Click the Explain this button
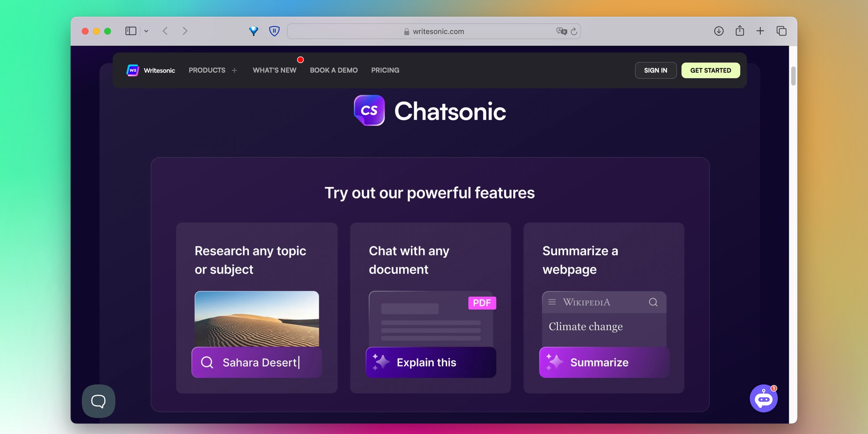Image resolution: width=868 pixels, height=434 pixels. pyautogui.click(x=431, y=362)
